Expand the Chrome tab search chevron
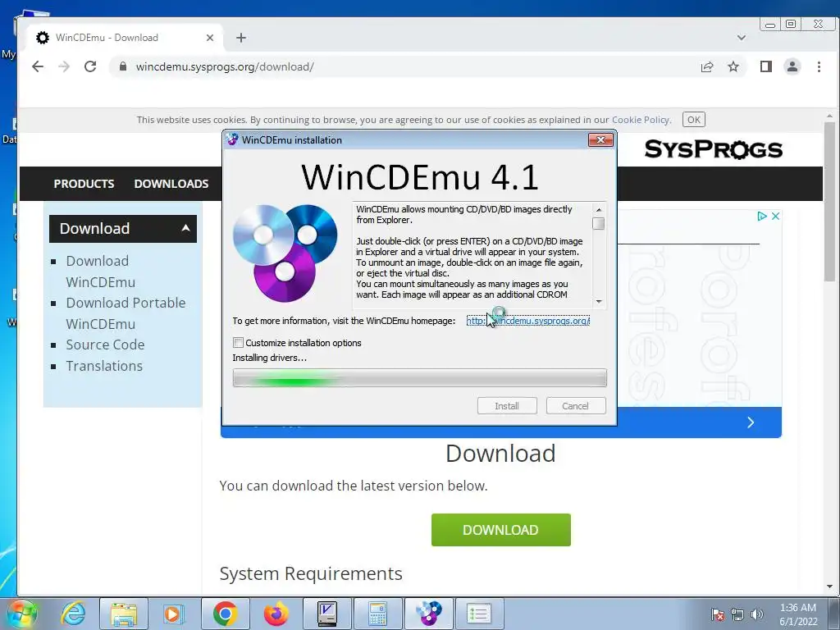 click(742, 38)
